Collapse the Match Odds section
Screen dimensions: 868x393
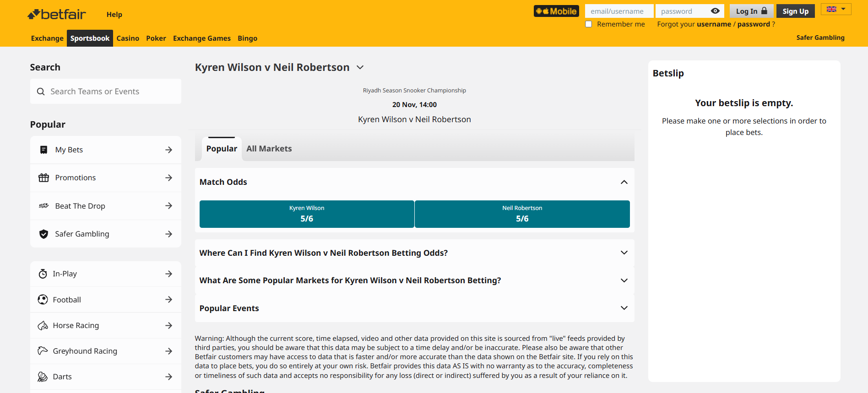pyautogui.click(x=624, y=182)
